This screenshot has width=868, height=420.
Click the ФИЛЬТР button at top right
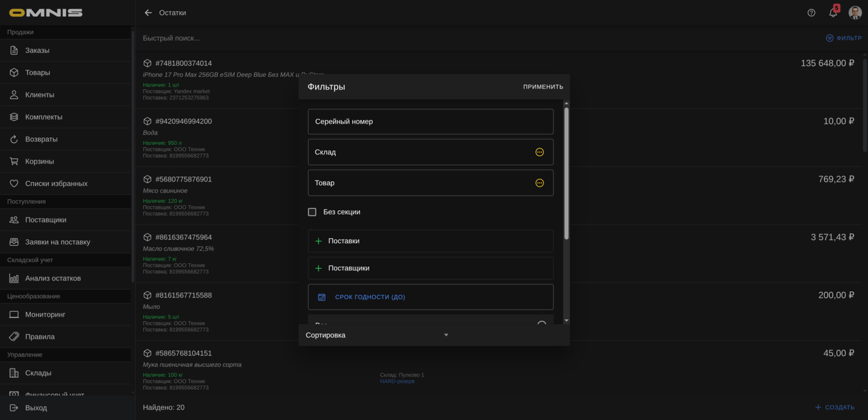click(844, 38)
